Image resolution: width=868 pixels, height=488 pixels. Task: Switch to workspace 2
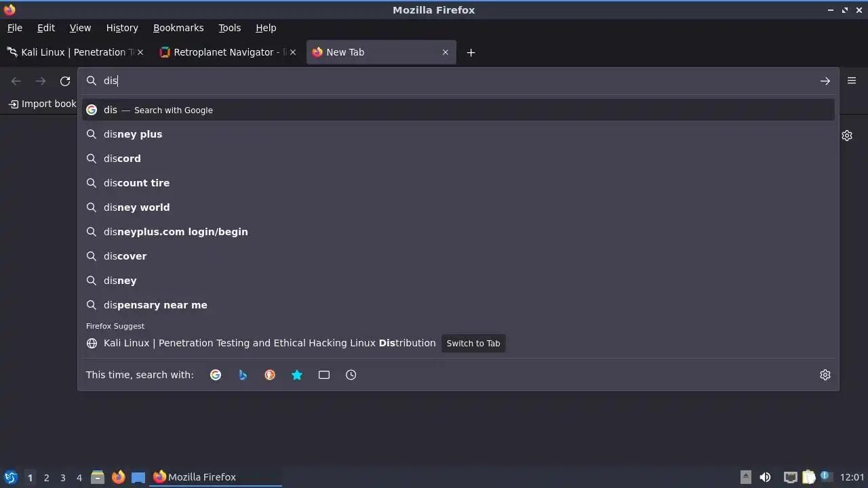pos(46,477)
